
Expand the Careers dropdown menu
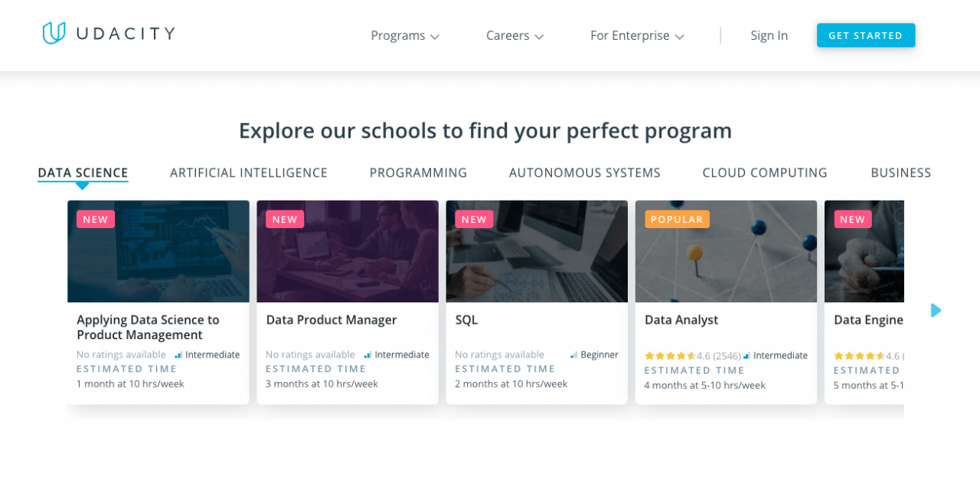[514, 35]
